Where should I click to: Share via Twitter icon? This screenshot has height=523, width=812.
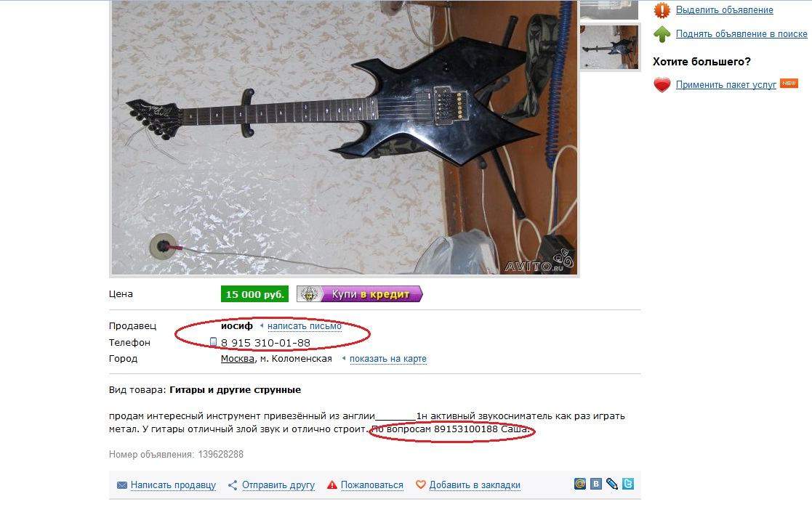coord(628,484)
